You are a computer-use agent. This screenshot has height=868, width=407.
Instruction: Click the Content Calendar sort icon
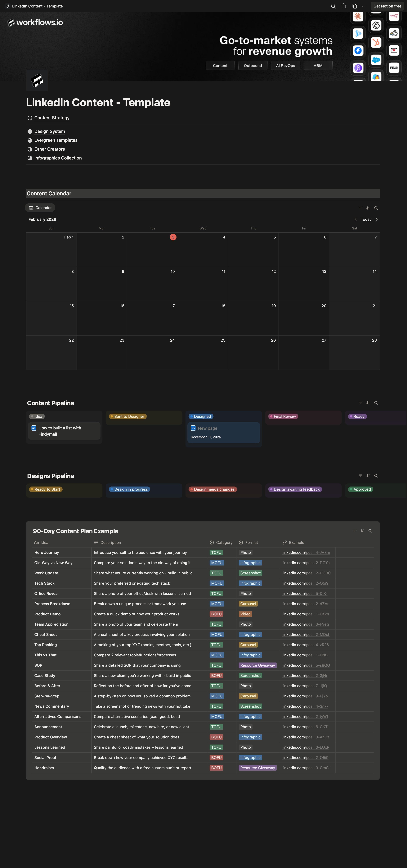(368, 208)
